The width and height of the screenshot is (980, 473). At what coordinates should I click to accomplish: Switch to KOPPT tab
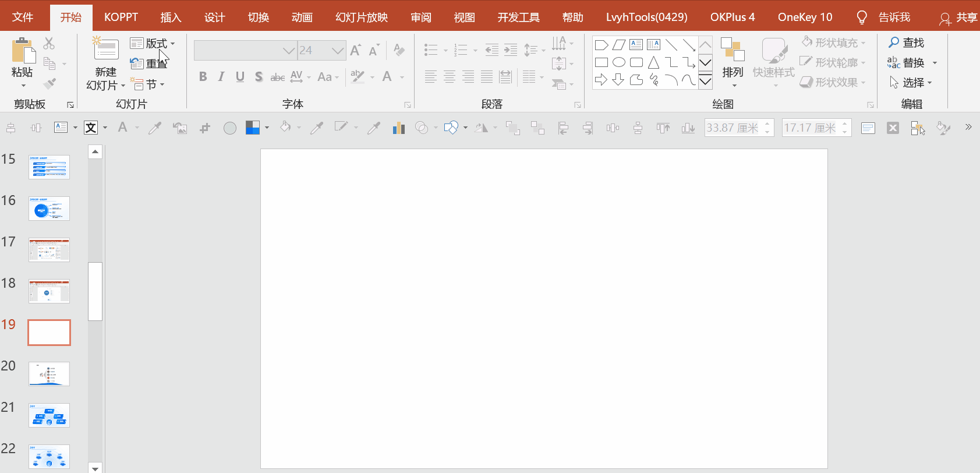coord(121,17)
